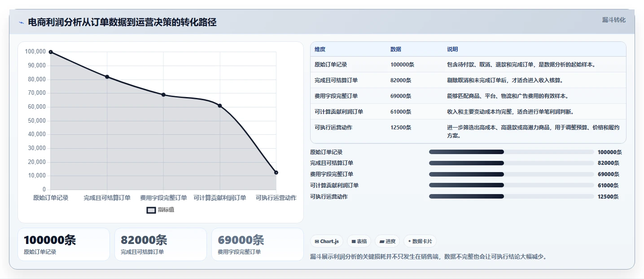Select the 可执行运营动作 table row cell
The image size is (644, 279).
click(333, 128)
